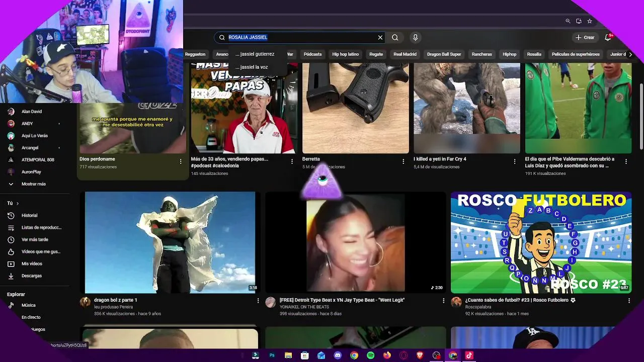Open Photoshop from the taskbar
This screenshot has height=362, width=644.
(272, 355)
